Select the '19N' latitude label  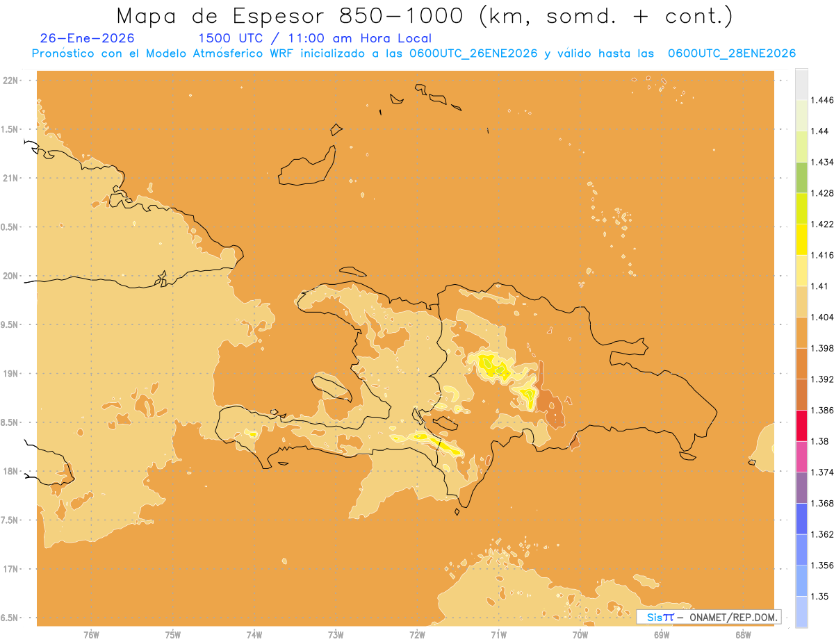click(x=11, y=374)
